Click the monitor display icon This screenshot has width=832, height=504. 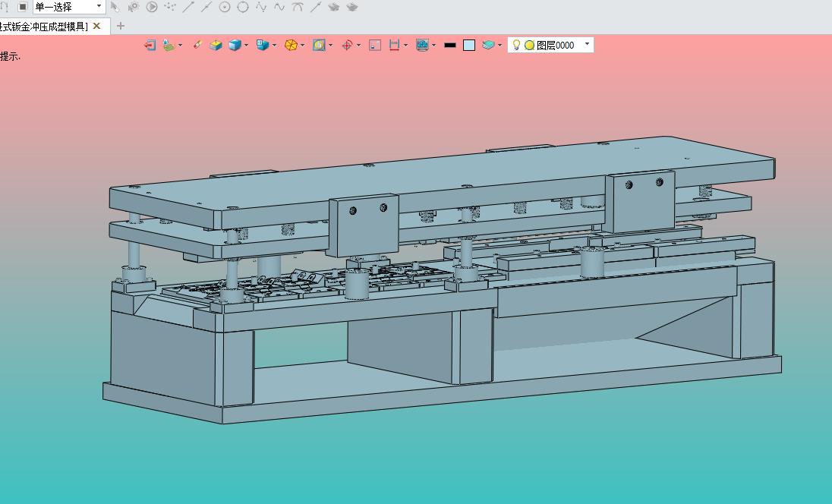coord(422,45)
